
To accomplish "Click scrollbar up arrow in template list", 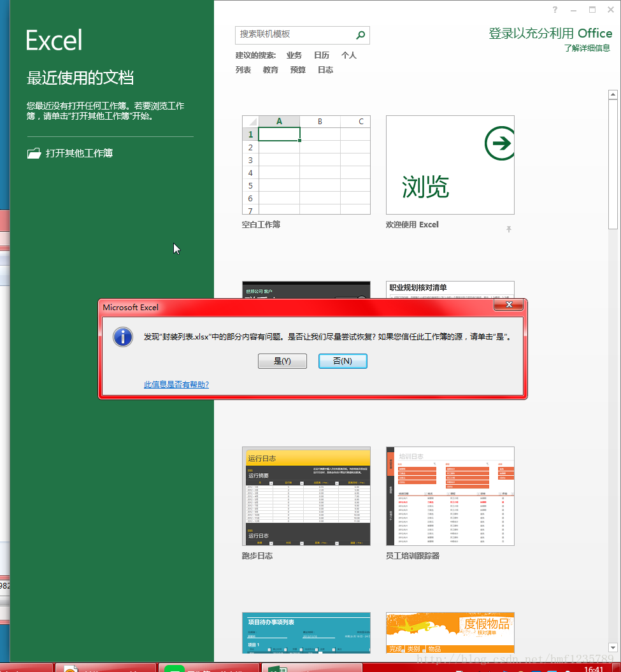I will coord(613,94).
